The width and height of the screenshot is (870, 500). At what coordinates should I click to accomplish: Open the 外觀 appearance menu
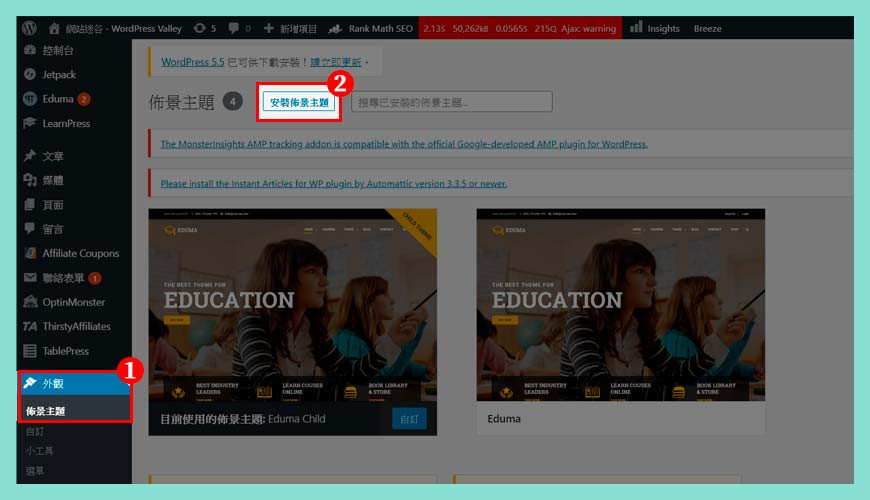pyautogui.click(x=74, y=383)
